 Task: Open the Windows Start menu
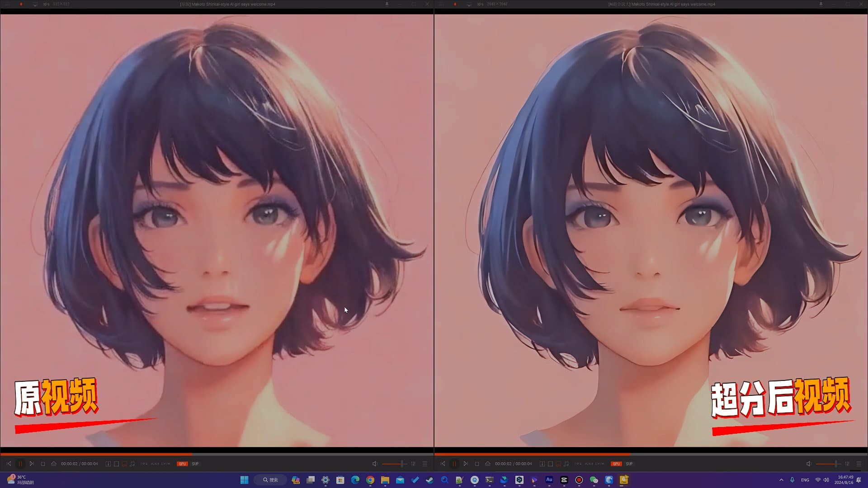244,480
